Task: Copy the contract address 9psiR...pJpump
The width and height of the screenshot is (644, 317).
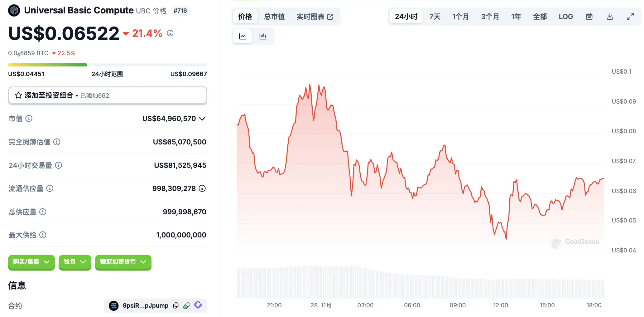Action: coord(176,305)
